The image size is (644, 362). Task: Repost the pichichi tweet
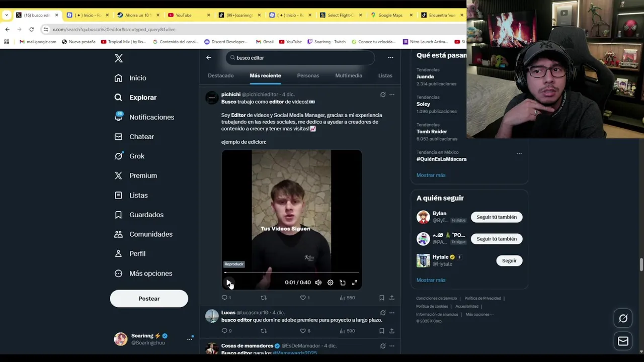tap(264, 298)
